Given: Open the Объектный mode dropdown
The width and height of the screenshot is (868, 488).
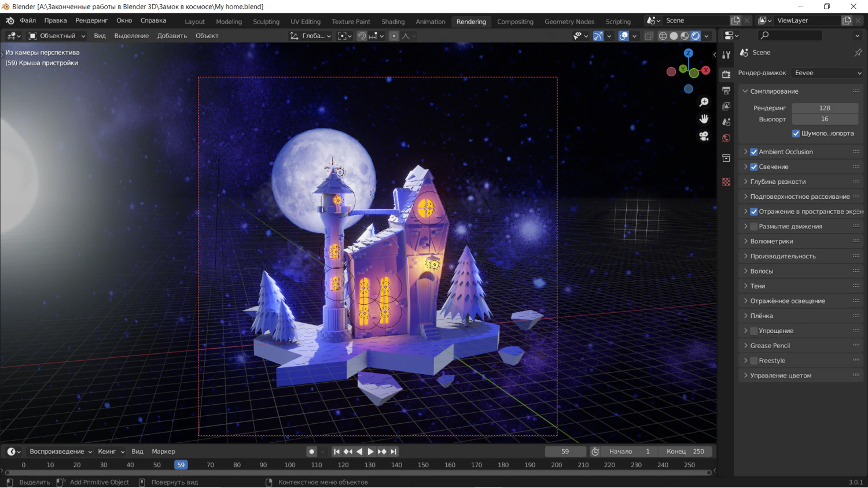Looking at the screenshot, I should point(57,36).
